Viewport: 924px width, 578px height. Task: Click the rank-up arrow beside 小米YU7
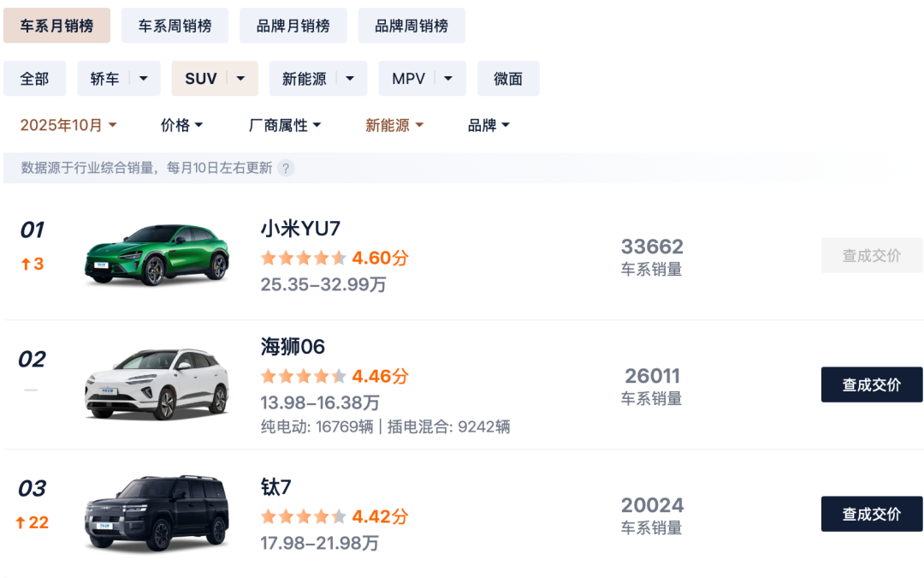pos(26,265)
